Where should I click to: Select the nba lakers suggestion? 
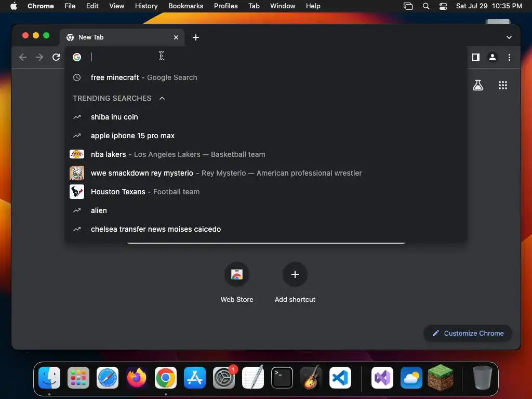point(266,154)
